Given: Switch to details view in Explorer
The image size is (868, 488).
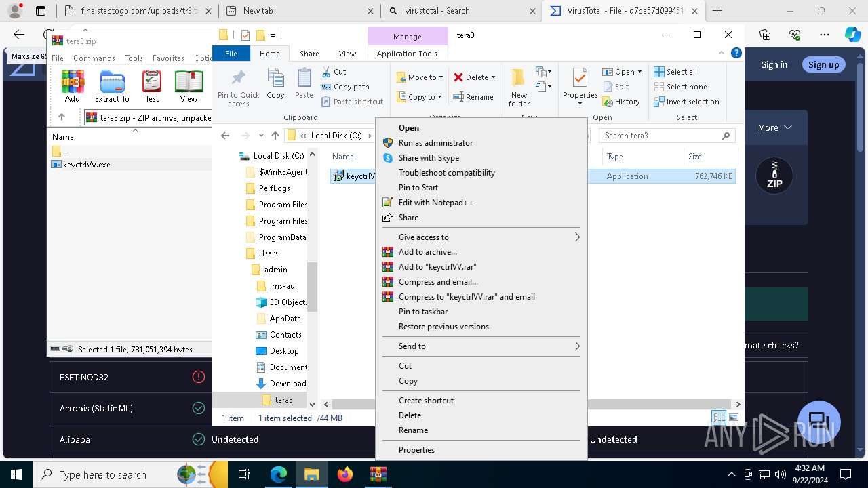Looking at the screenshot, I should click(718, 418).
